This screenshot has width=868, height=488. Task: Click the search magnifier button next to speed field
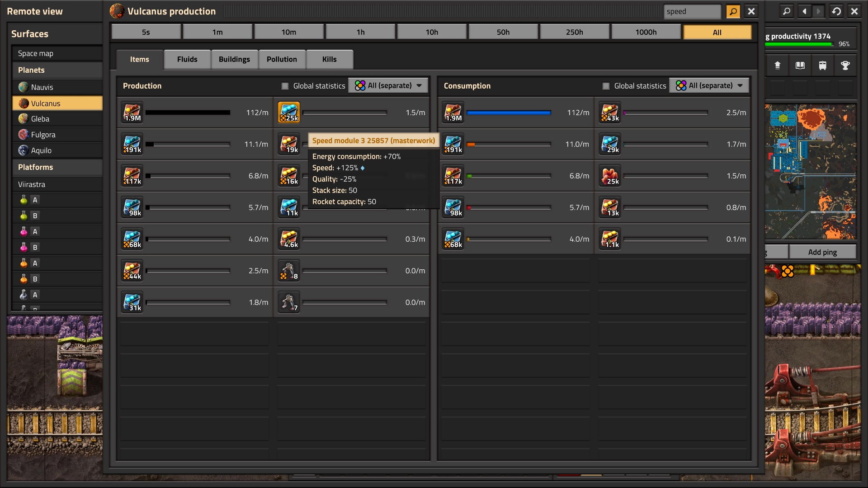coord(733,11)
